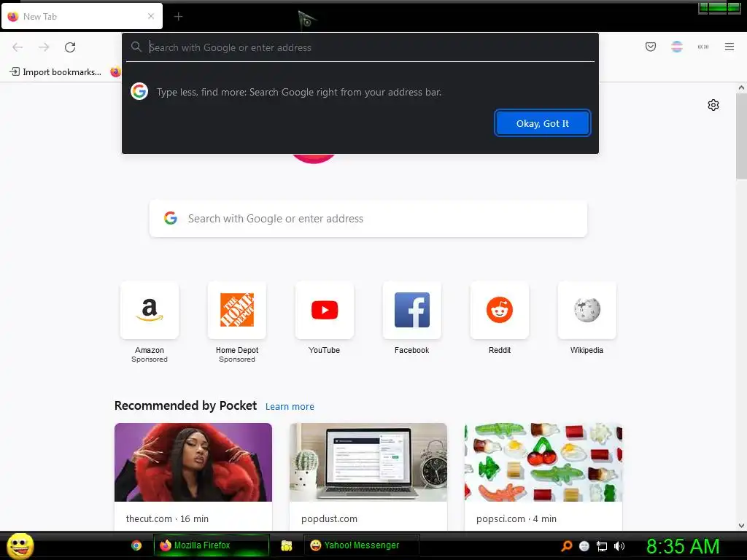The image size is (747, 560).
Task: Open the Home Depot sponsored shortcut tile
Action: click(x=237, y=310)
